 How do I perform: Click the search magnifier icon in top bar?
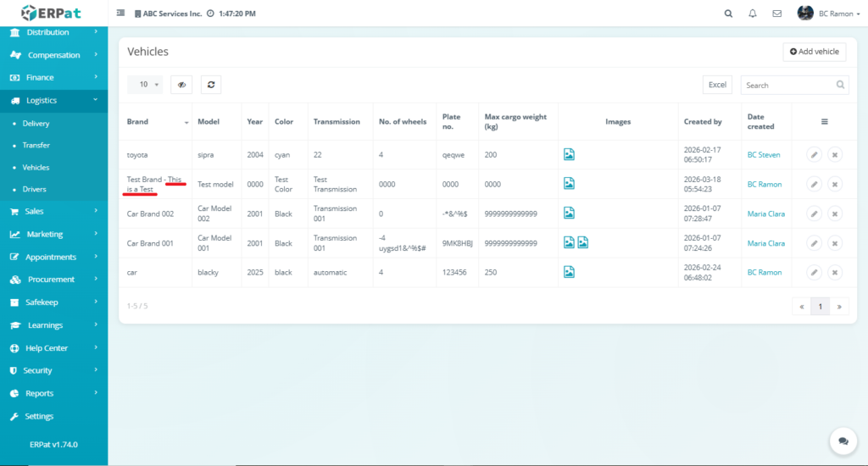coord(728,14)
